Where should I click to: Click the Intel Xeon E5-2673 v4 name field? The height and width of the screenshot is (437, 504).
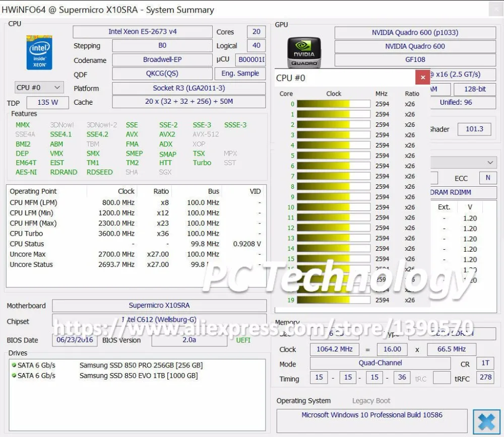(143, 32)
